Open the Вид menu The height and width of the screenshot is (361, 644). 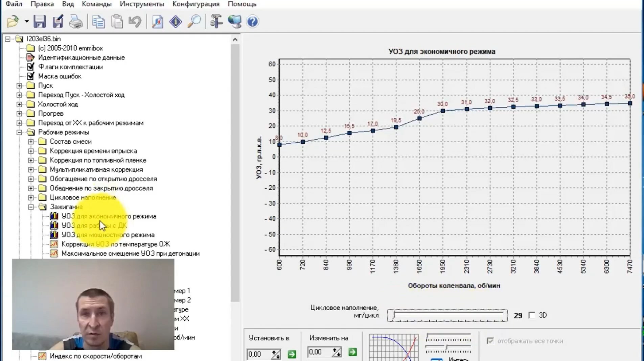(68, 4)
